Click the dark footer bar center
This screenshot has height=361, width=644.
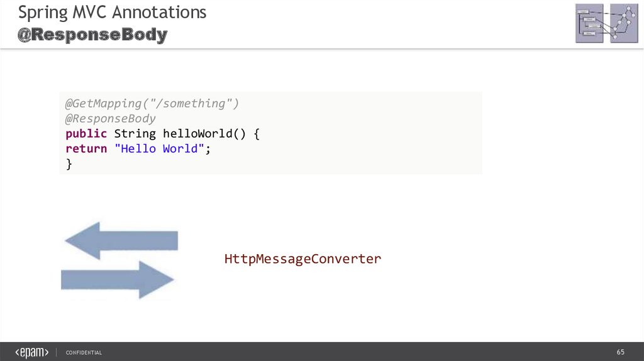click(x=322, y=352)
